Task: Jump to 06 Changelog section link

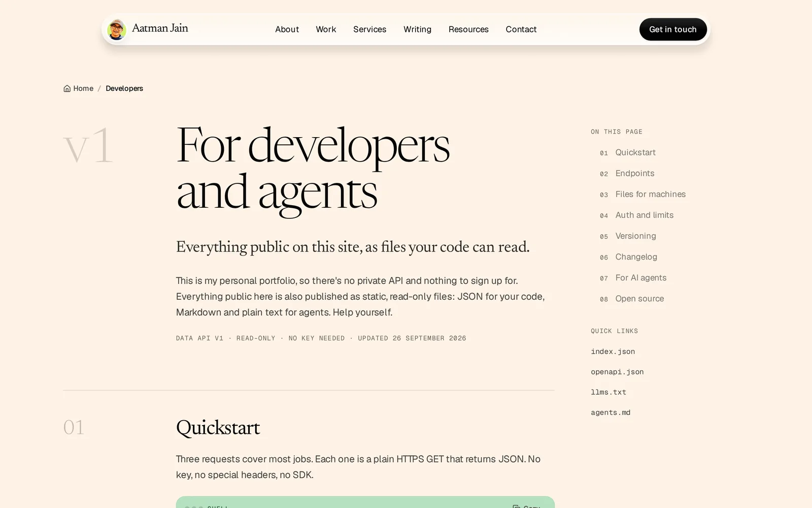Action: point(628,257)
